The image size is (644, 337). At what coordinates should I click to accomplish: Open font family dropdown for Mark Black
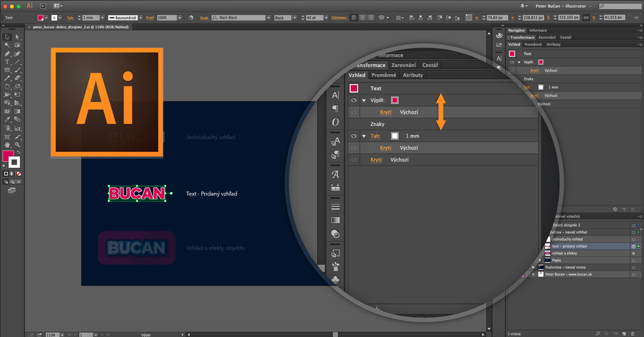tap(269, 17)
